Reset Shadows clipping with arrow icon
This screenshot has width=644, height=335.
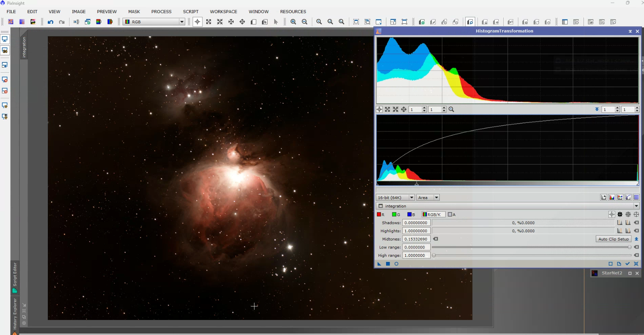(636, 223)
